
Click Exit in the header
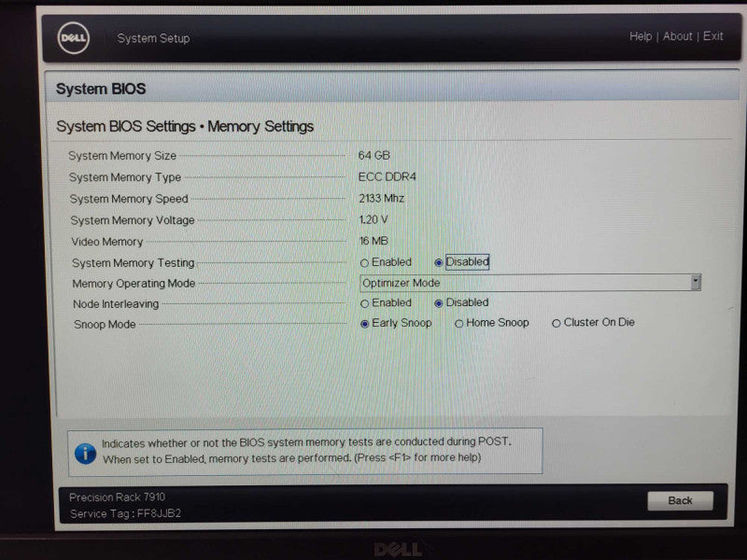[712, 36]
